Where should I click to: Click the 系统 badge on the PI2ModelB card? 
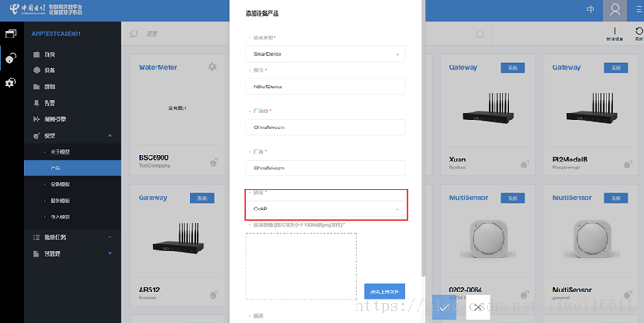click(616, 68)
